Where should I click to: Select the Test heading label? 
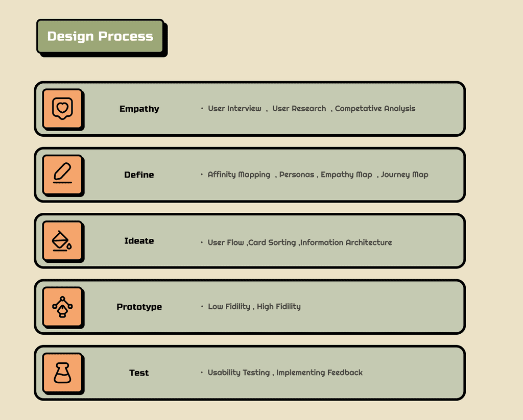pos(139,373)
